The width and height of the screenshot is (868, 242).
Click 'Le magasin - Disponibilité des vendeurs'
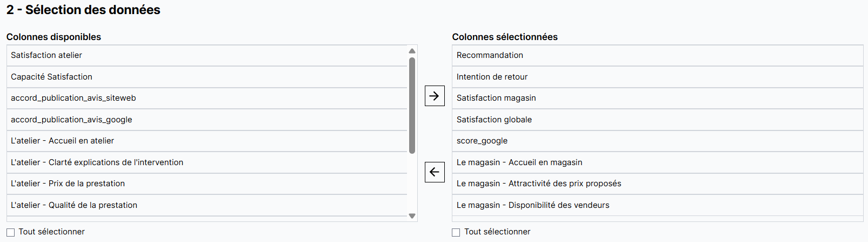coord(533,205)
